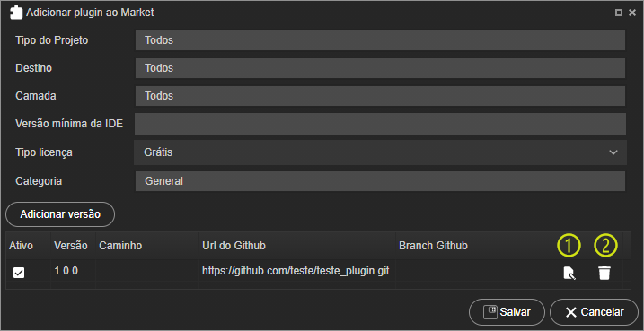Open the Destino field showing Todos
The width and height of the screenshot is (644, 331).
pos(380,68)
